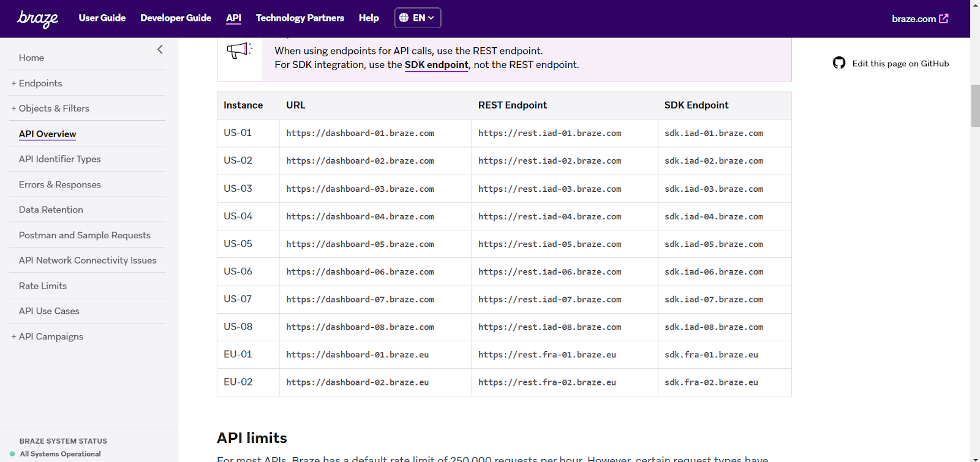Viewport: 980px width, 462px height.
Task: Click the page vertical scrollbar thumb
Action: [x=975, y=106]
